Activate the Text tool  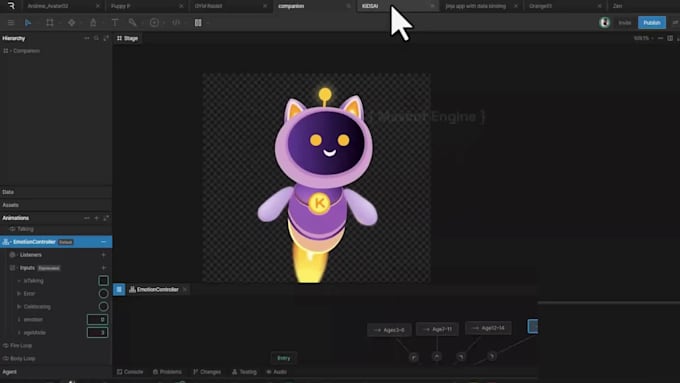pyautogui.click(x=115, y=23)
